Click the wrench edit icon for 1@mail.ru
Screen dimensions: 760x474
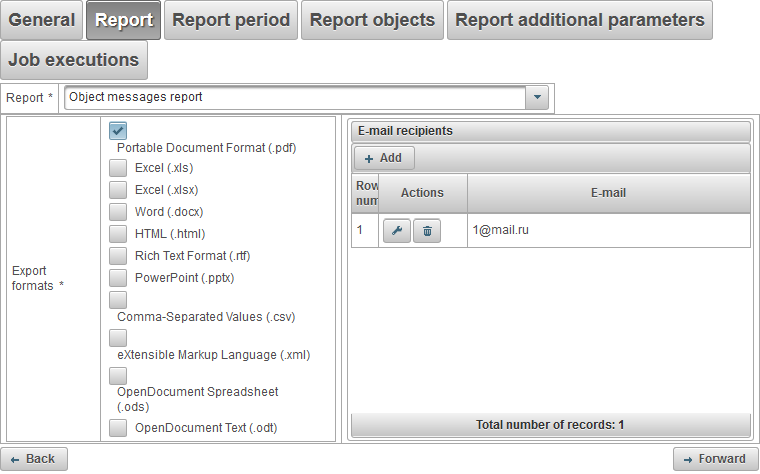pos(395,231)
